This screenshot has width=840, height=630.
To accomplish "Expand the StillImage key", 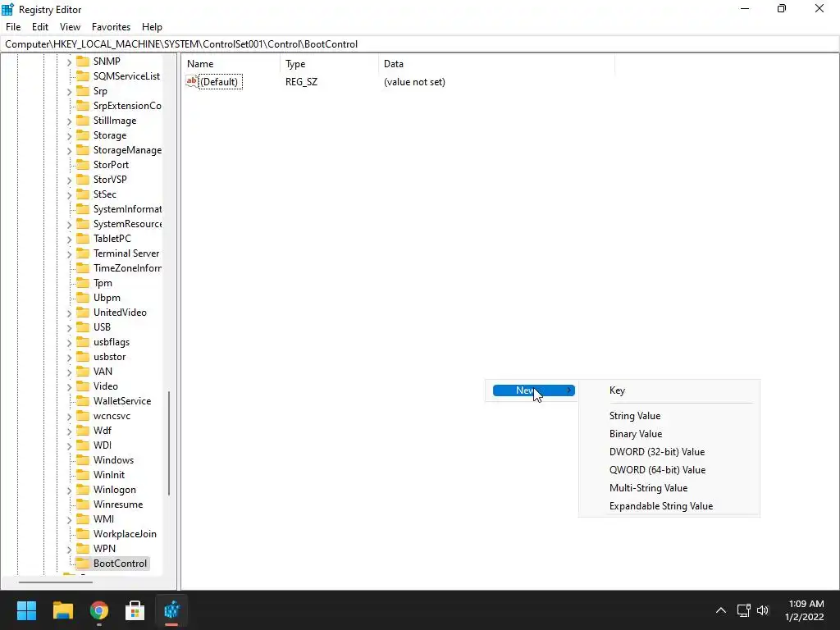I will point(69,121).
